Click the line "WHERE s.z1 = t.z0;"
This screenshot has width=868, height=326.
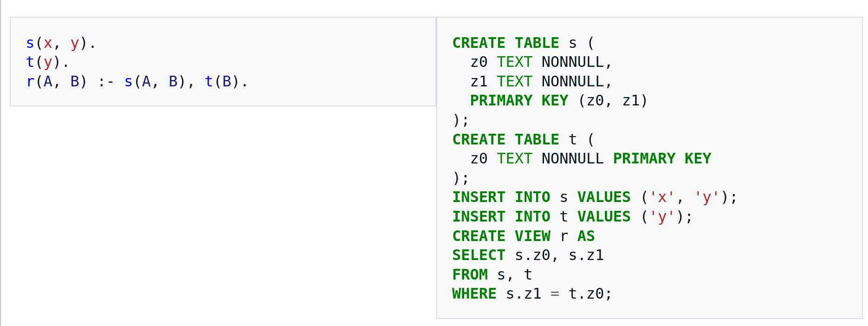(532, 294)
